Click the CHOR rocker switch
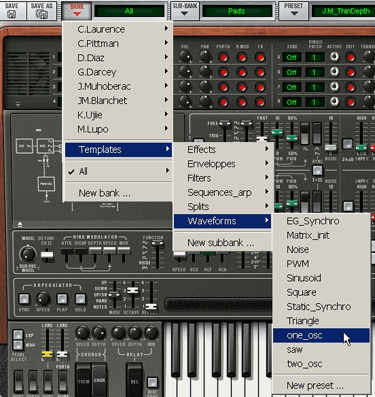This screenshot has height=397, width=375. pyautogui.click(x=99, y=380)
